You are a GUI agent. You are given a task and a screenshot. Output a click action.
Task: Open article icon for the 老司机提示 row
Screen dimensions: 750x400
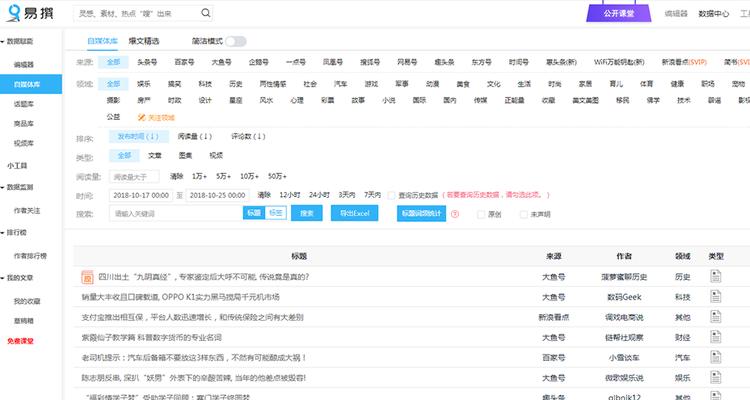(716, 357)
